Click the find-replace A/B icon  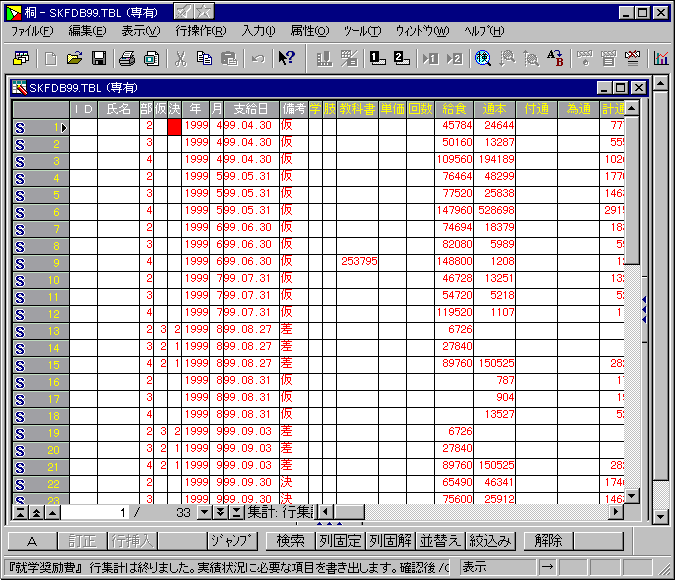[x=555, y=58]
